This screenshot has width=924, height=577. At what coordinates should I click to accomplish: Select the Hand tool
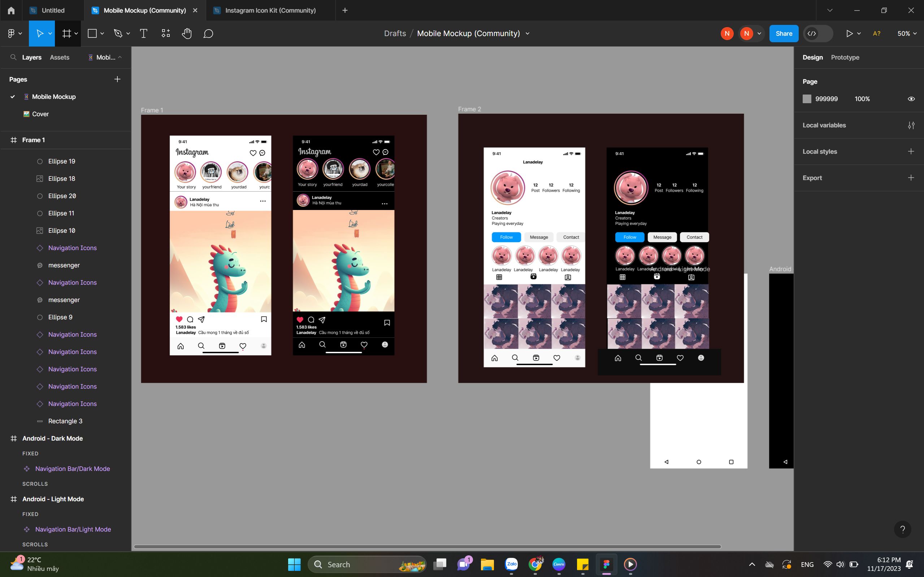click(187, 34)
